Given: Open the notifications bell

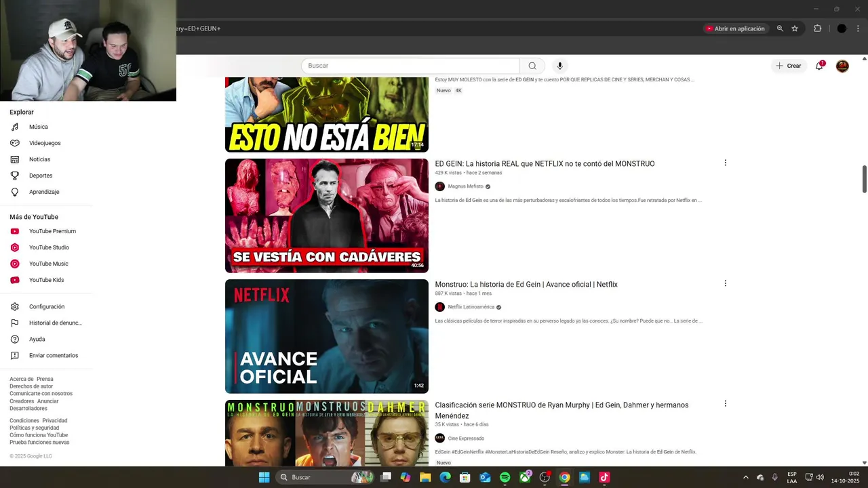Looking at the screenshot, I should click(819, 66).
